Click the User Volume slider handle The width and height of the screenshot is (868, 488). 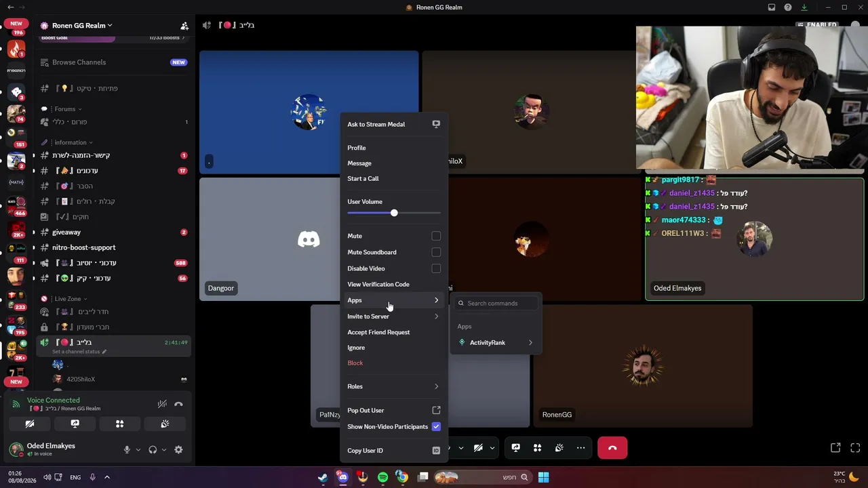[394, 213]
